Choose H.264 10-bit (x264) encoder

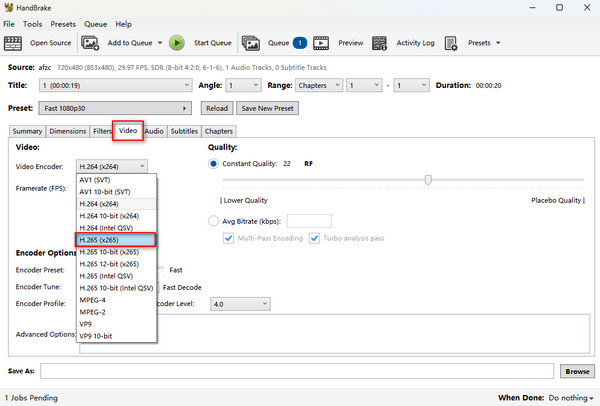click(x=116, y=216)
